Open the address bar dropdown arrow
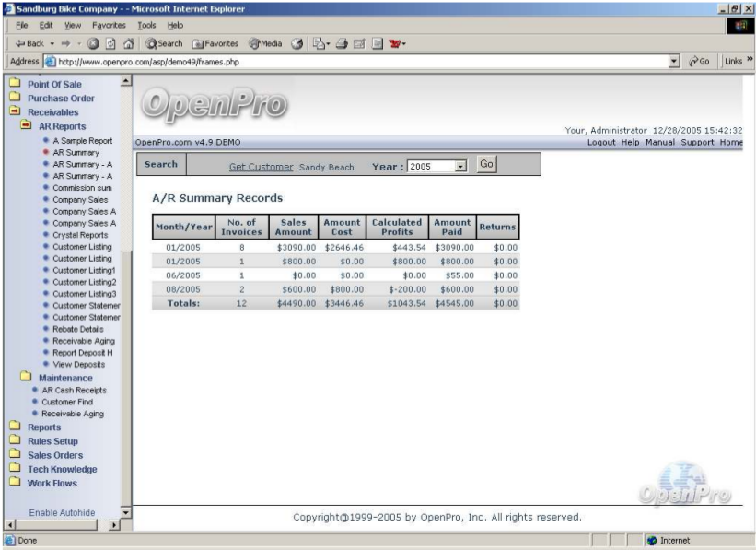Viewport: 756px width, 550px height. pos(674,61)
